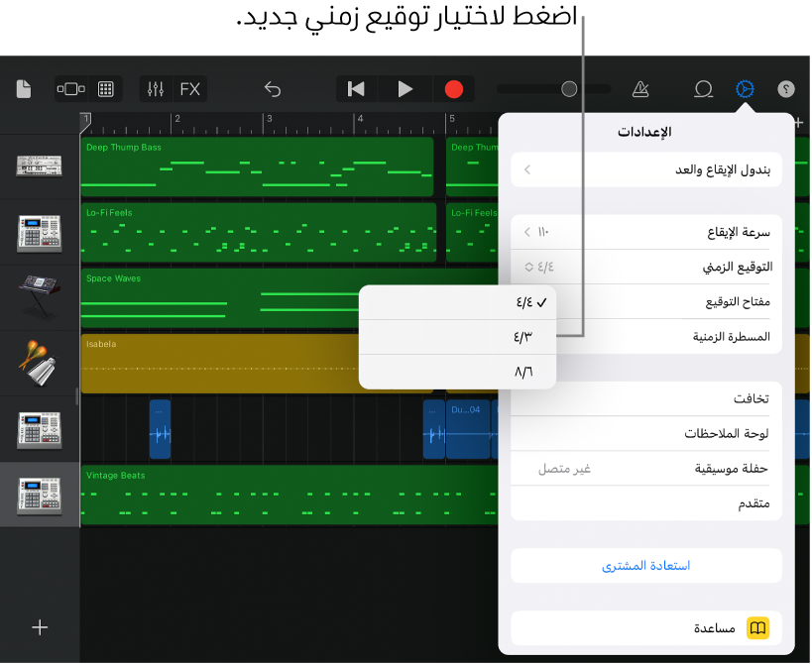Open the Loop Browser

pyautogui.click(x=703, y=88)
